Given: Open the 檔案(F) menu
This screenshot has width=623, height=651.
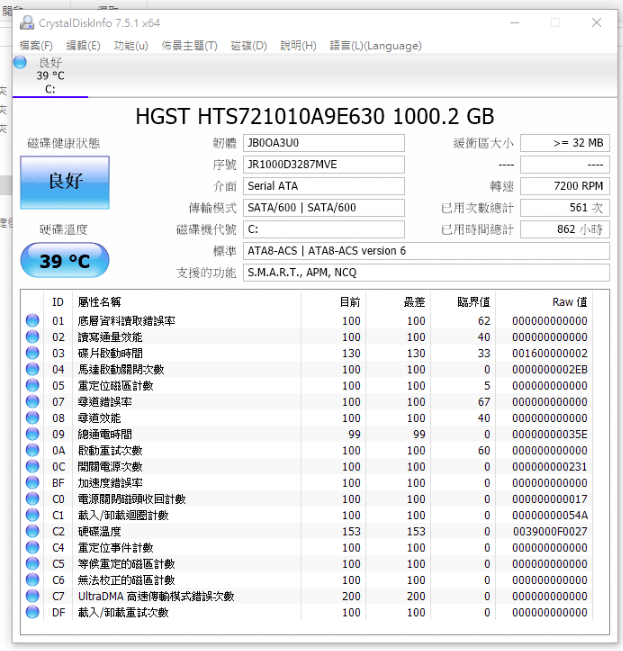Looking at the screenshot, I should (x=36, y=45).
